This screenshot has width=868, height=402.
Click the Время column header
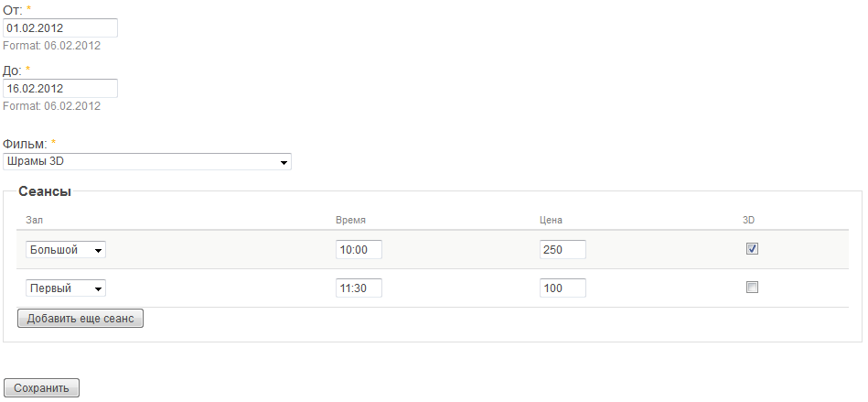pos(350,220)
